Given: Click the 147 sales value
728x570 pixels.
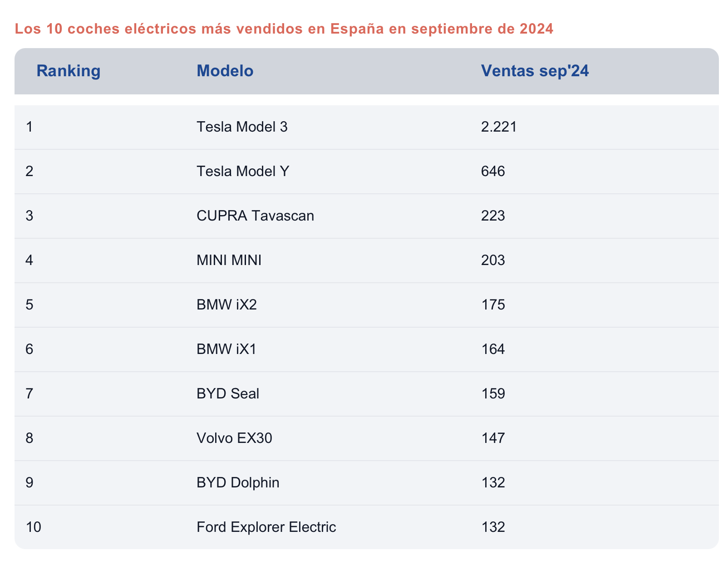Looking at the screenshot, I should 493,438.
